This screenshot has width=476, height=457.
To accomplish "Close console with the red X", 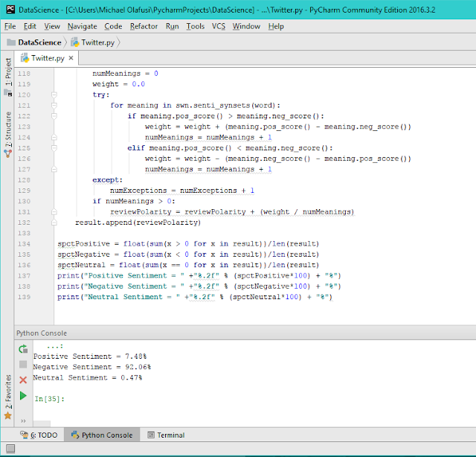I will point(23,380).
